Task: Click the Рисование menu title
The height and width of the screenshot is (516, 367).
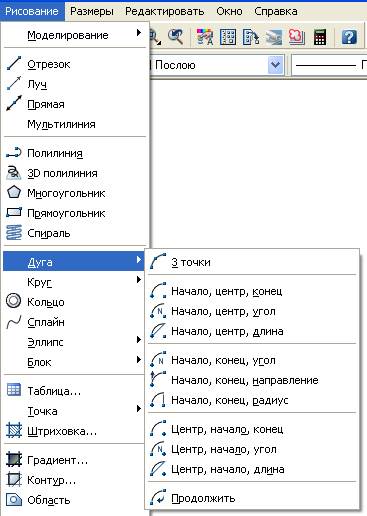Action: 32,11
